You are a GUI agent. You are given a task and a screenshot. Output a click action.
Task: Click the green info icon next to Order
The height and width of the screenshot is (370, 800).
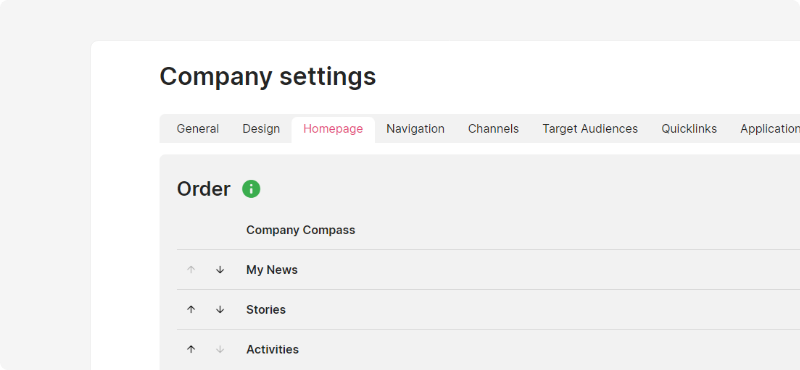click(251, 189)
